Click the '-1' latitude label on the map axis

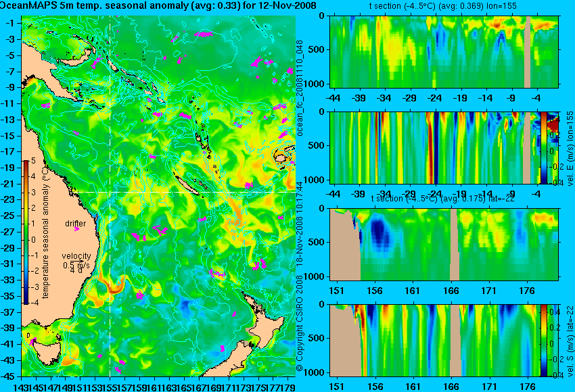click(x=10, y=23)
